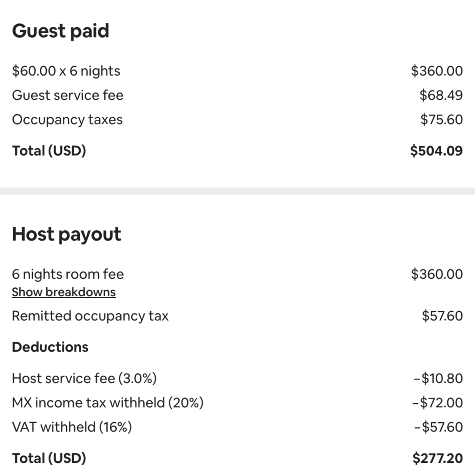Select the 6 nights room fee label

(x=68, y=274)
